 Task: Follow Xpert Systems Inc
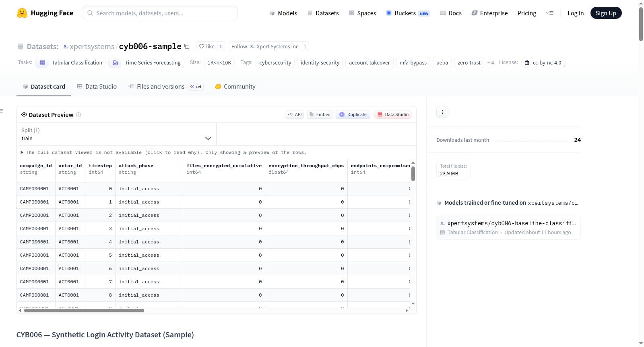(x=265, y=46)
